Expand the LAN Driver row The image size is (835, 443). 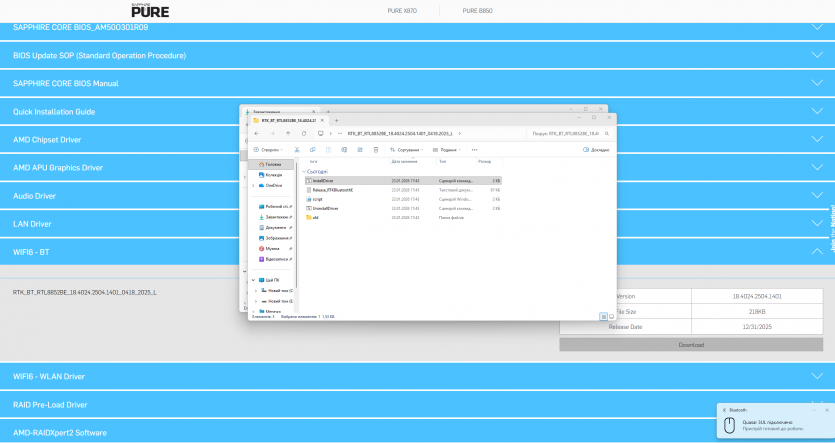[x=816, y=224]
